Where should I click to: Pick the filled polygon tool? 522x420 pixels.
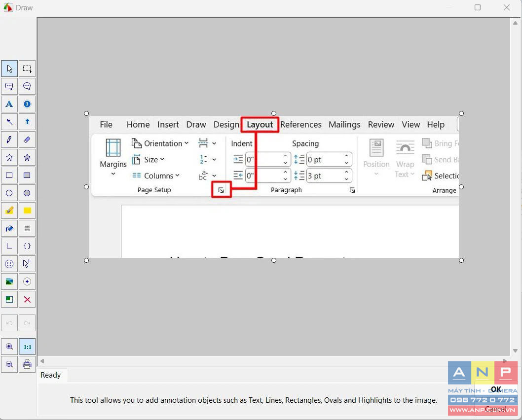click(x=27, y=157)
